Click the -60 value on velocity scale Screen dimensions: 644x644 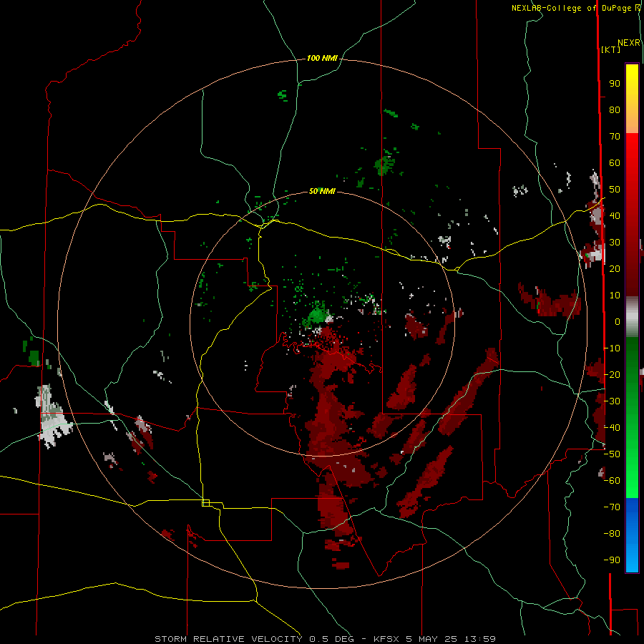click(612, 481)
